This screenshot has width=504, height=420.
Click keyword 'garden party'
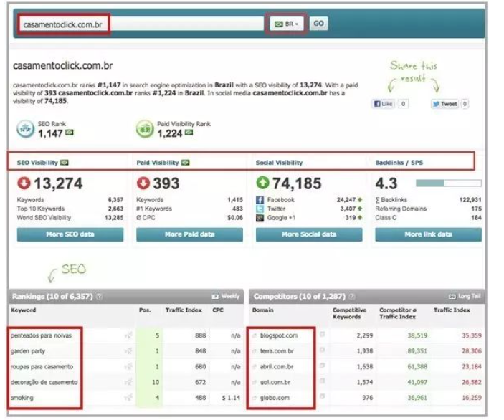tap(28, 351)
